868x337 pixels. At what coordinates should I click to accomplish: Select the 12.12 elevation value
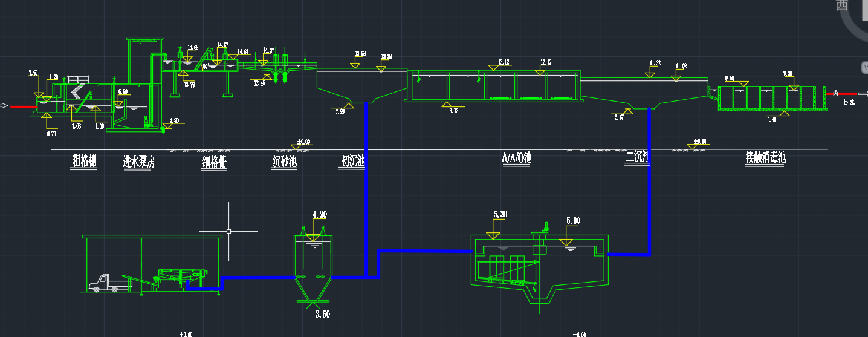point(546,62)
